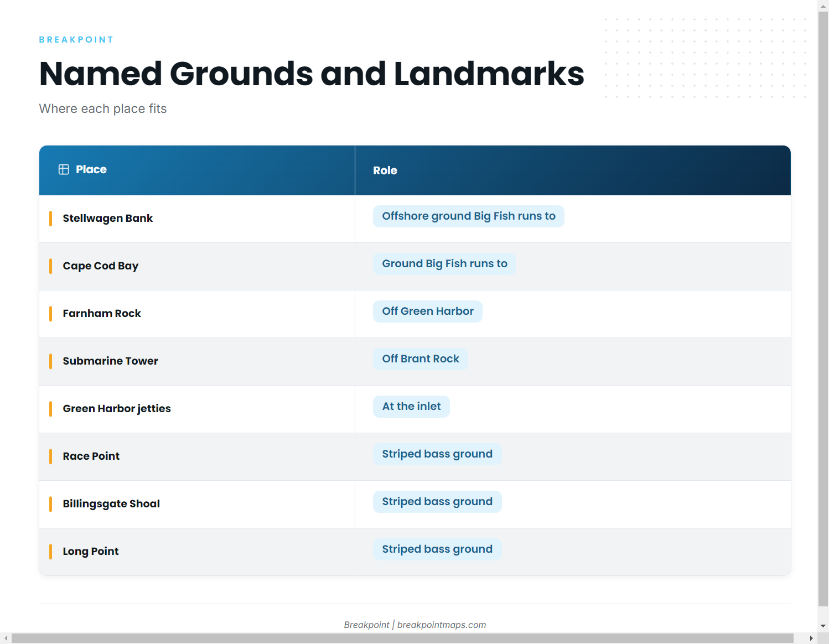
Task: Click Race Point's Striped bass ground tag
Action: [437, 454]
